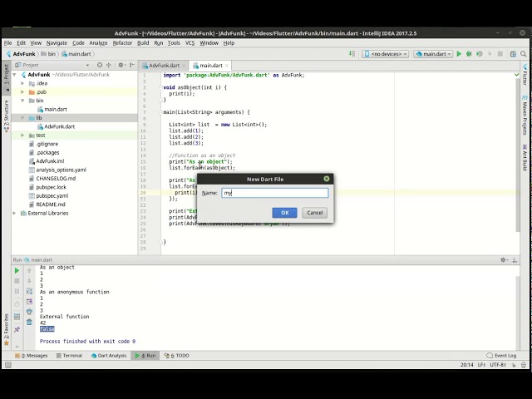
Task: Expand External Libraries node
Action: click(14, 214)
